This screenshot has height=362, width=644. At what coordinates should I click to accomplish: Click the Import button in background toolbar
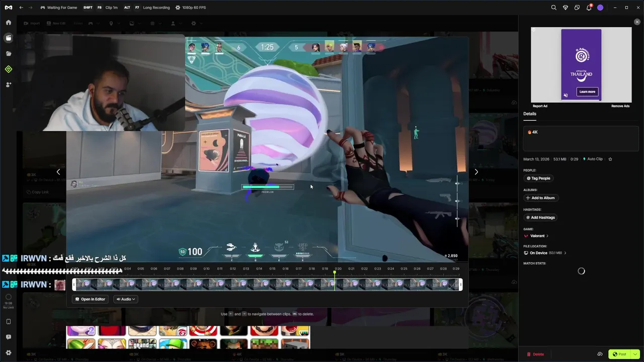[32, 23]
